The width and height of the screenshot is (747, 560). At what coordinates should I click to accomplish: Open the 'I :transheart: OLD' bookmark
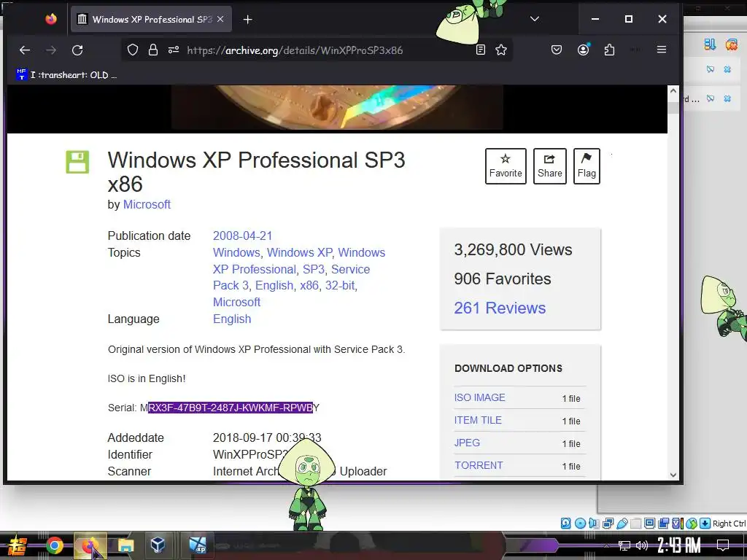click(x=66, y=75)
